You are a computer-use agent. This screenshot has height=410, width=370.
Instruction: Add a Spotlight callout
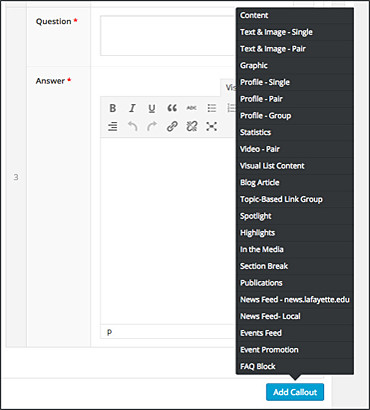click(x=295, y=216)
